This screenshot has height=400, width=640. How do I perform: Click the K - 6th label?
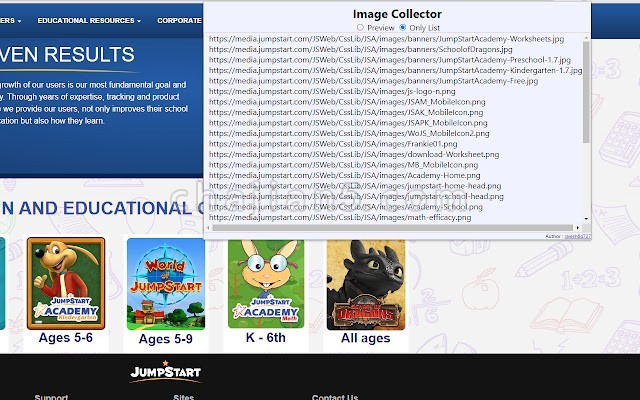(x=266, y=338)
